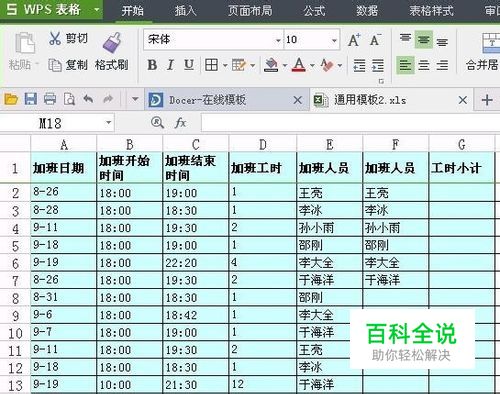Click the font group dialog launcher
Image resolution: width=500 pixels, height=394 pixels.
(381, 81)
